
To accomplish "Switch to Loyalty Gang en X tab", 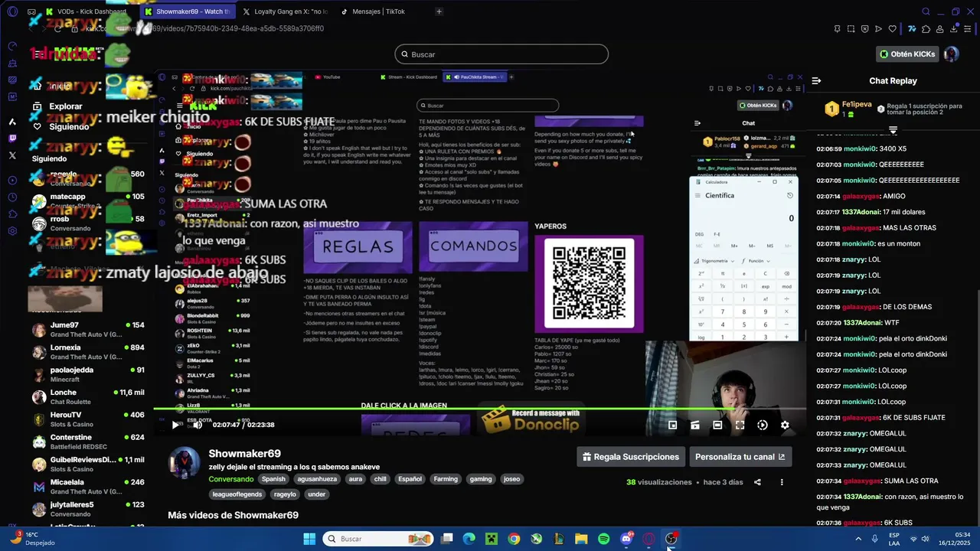I will [x=284, y=11].
